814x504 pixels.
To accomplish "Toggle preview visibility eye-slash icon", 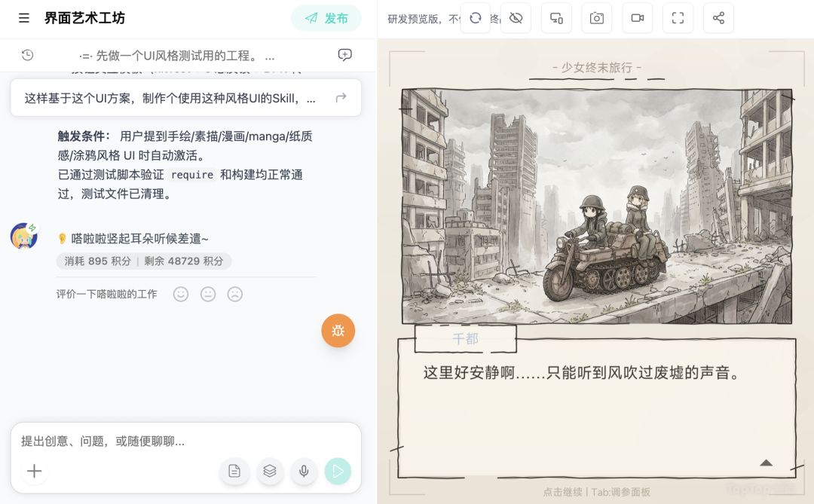I will coord(516,18).
